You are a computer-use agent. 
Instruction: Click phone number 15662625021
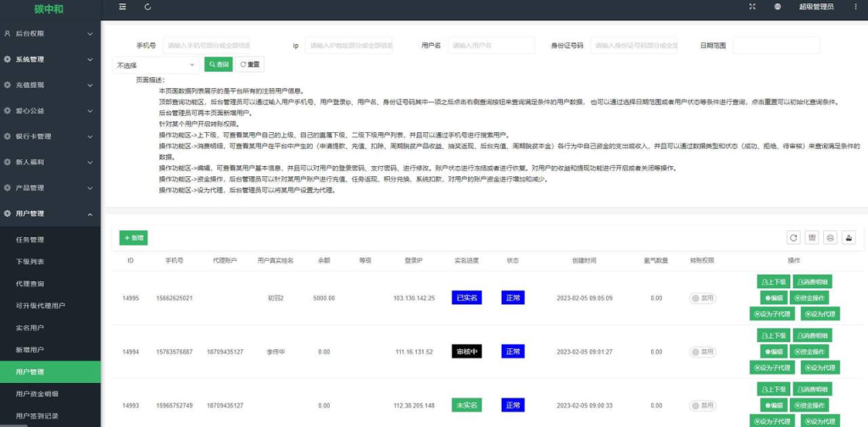coord(175,298)
